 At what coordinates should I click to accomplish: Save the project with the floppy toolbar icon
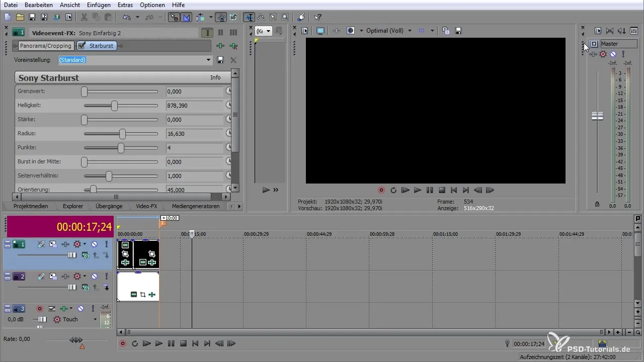[32, 17]
